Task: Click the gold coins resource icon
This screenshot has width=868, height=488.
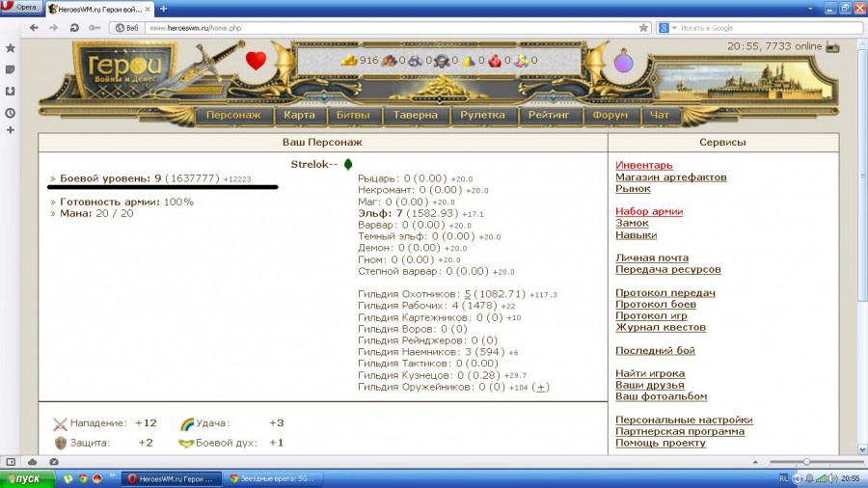Action: tap(349, 61)
